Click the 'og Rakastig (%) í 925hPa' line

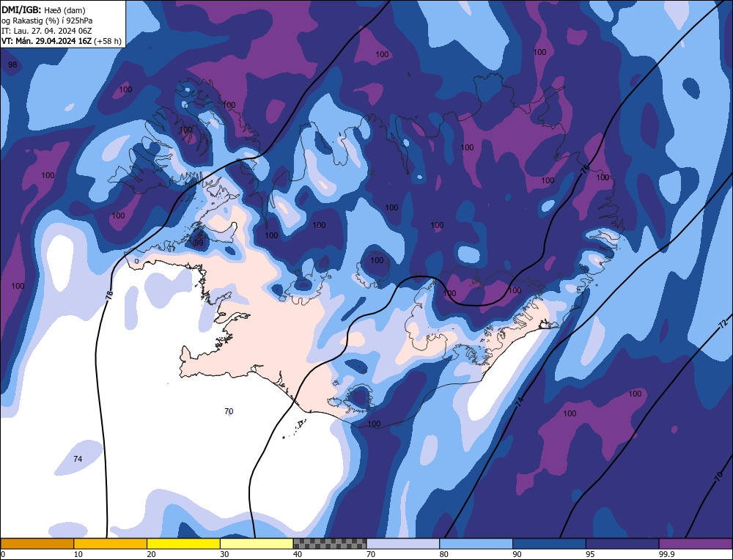47,21
